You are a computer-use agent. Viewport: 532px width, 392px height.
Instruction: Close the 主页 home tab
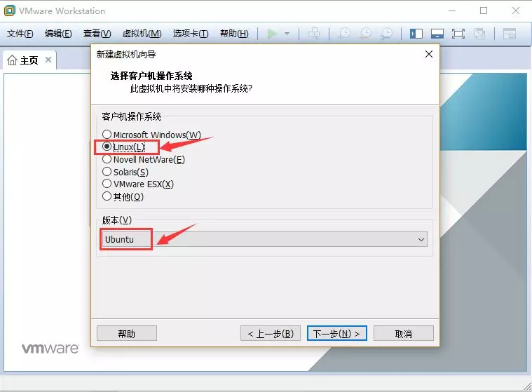[x=48, y=60]
